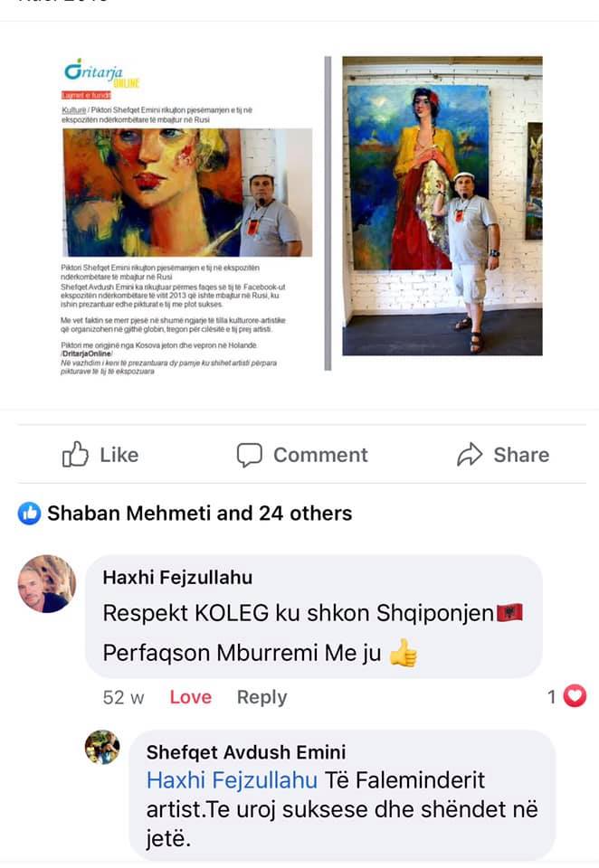Toggle Love on Haxhi Fejzullahu's comment
This screenshot has width=599, height=868.
(191, 697)
